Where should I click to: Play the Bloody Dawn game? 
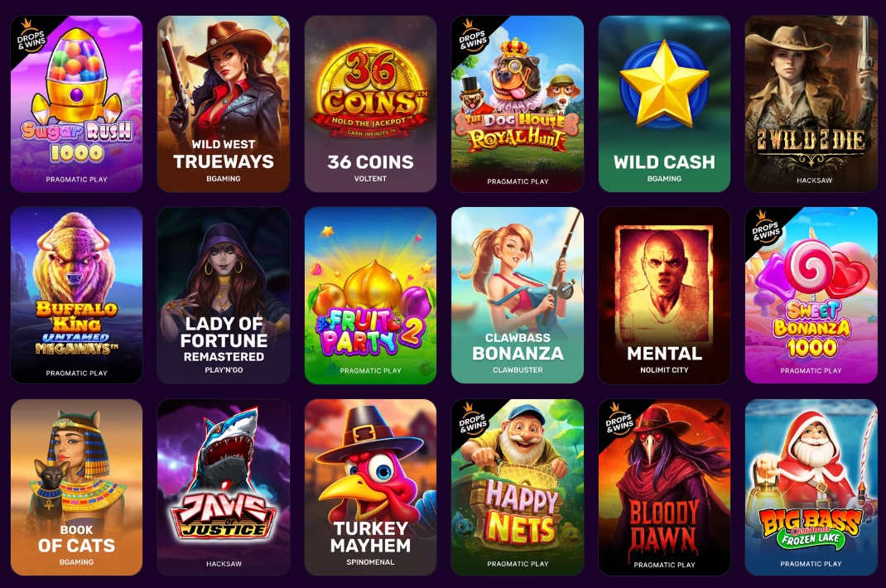[664, 487]
